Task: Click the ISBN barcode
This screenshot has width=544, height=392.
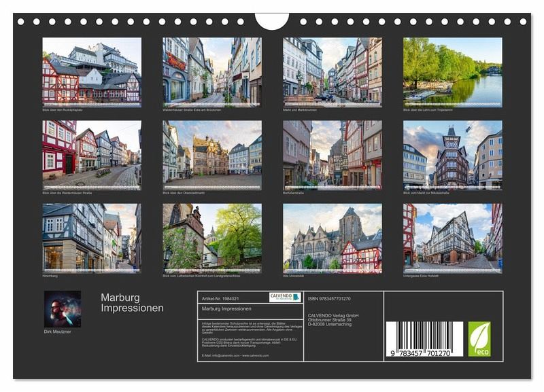Action: point(424,339)
